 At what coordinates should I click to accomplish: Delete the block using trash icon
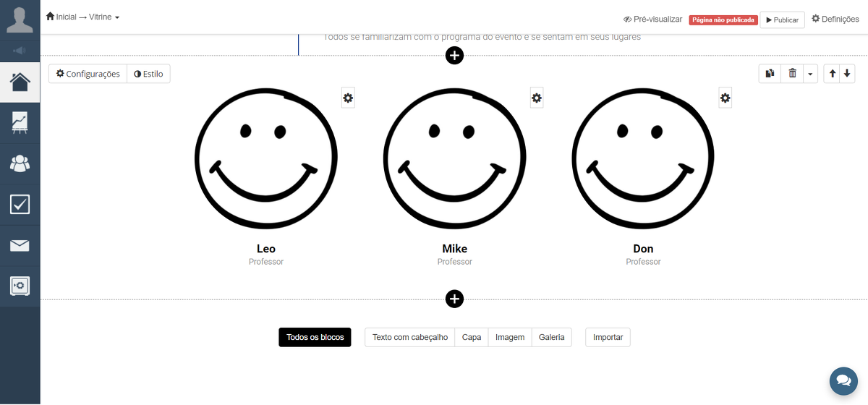pyautogui.click(x=792, y=73)
